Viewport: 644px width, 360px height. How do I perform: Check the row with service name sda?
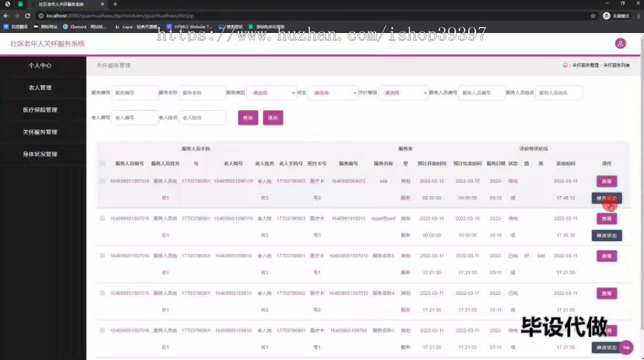(102, 181)
